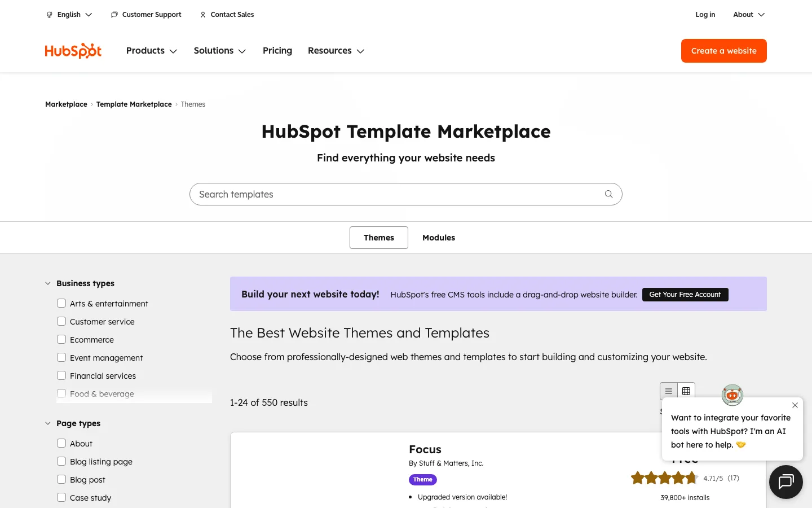Open the About dropdown menu
812x508 pixels.
coord(749,15)
